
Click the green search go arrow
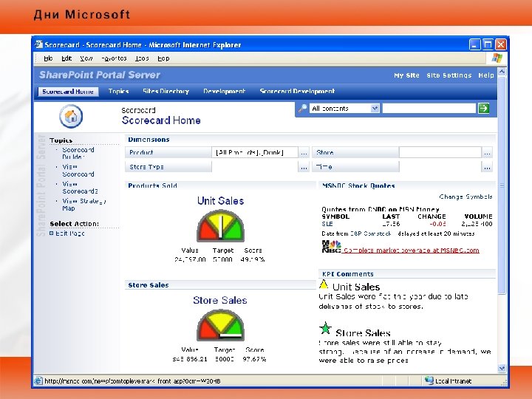483,108
